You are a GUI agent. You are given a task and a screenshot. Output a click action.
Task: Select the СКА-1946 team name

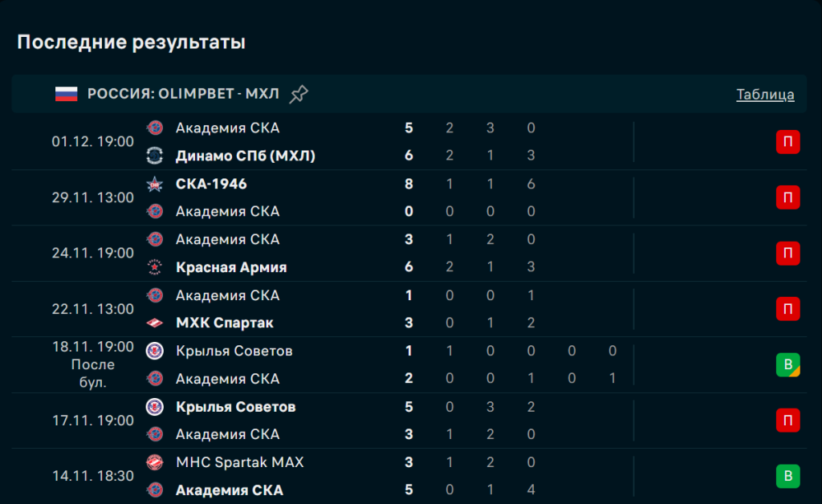[x=211, y=184]
